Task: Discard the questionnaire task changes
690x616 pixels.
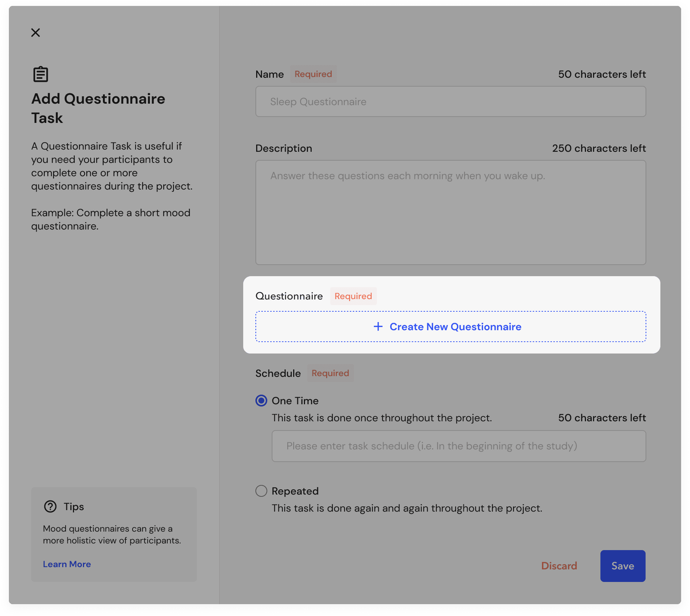Action: 559,566
